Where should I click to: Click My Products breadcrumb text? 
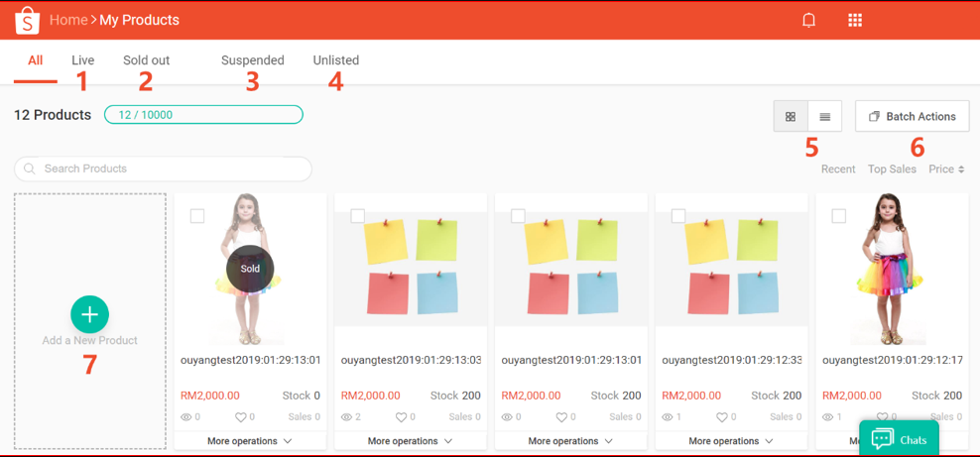[140, 20]
